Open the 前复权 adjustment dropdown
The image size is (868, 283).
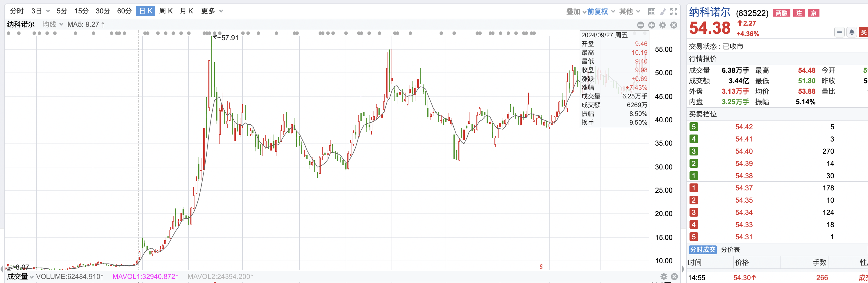click(601, 11)
